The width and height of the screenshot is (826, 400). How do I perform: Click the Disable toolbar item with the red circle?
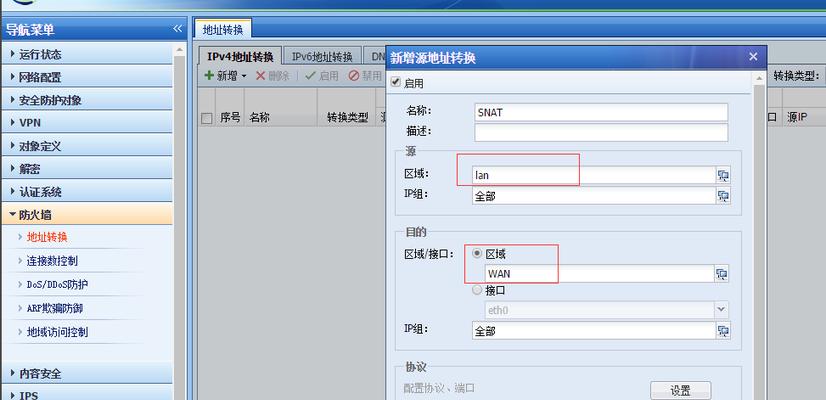click(365, 75)
